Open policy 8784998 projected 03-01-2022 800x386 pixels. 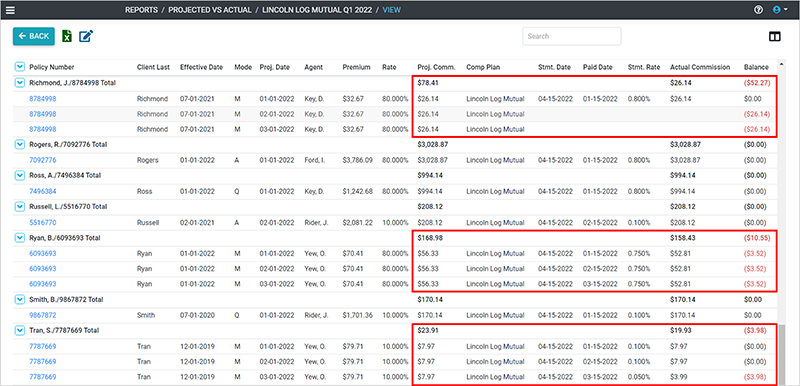[43, 129]
